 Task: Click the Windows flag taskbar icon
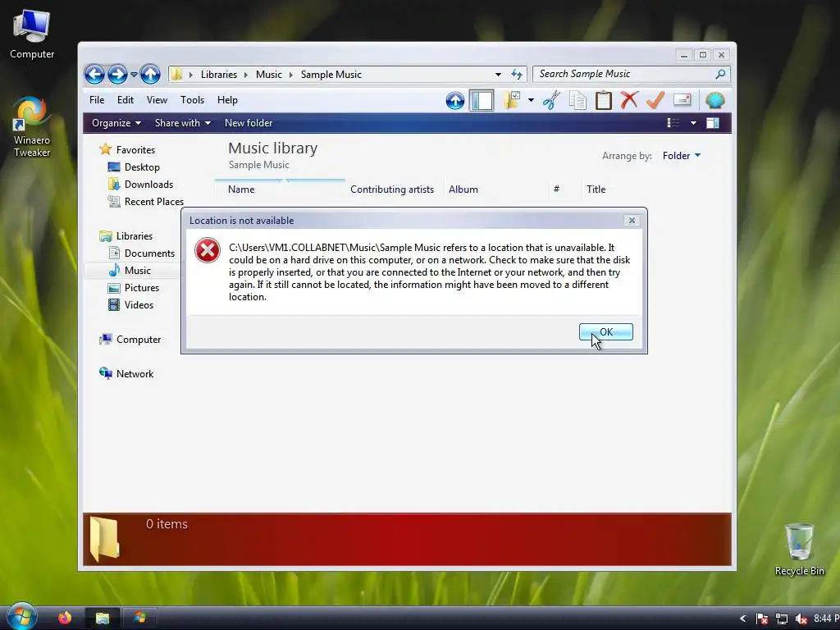click(x=139, y=619)
